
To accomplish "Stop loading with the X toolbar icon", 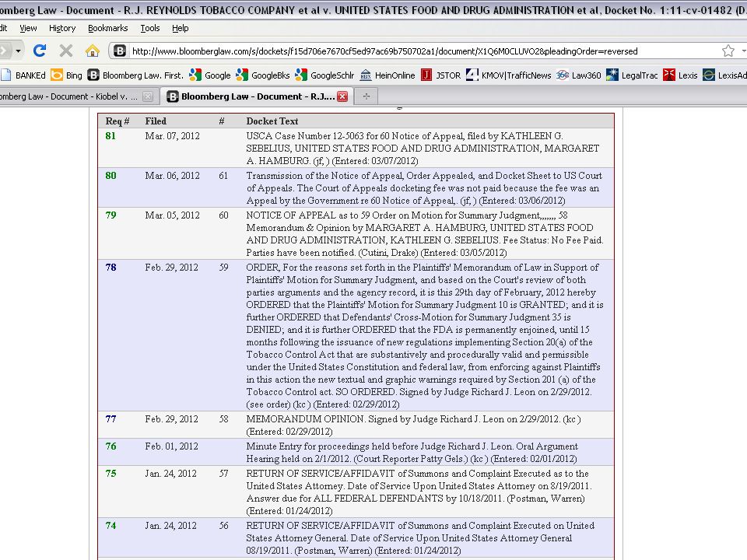I will coord(66,51).
